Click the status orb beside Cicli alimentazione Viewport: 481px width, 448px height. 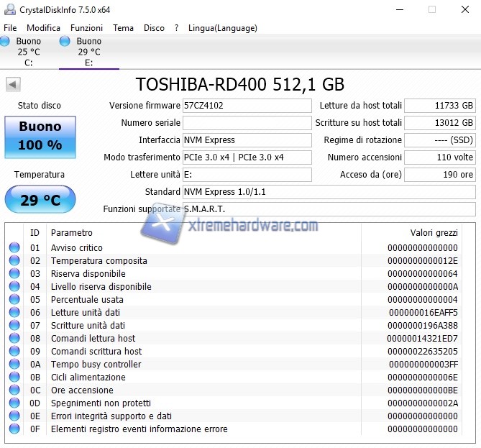[14, 378]
